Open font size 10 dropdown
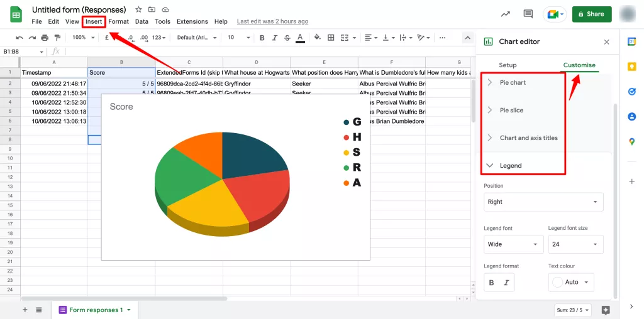 [x=238, y=37]
